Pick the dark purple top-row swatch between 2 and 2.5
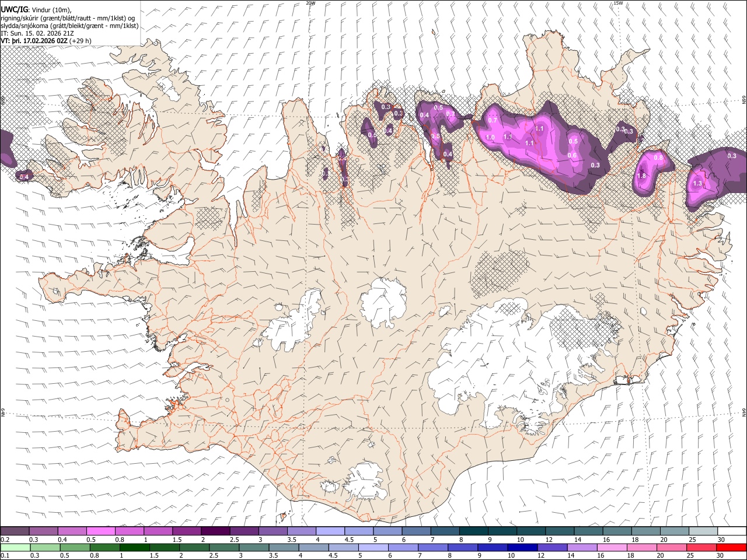The width and height of the screenshot is (747, 560). tap(215, 531)
